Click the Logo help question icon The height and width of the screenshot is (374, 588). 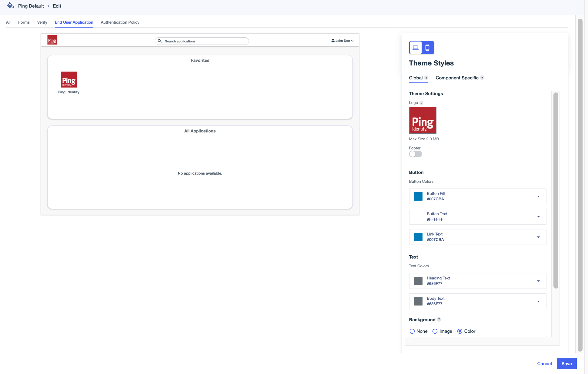point(421,103)
